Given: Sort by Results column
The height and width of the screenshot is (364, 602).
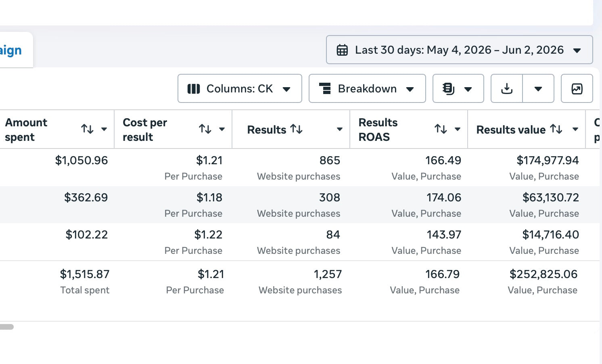Looking at the screenshot, I should click(x=297, y=129).
